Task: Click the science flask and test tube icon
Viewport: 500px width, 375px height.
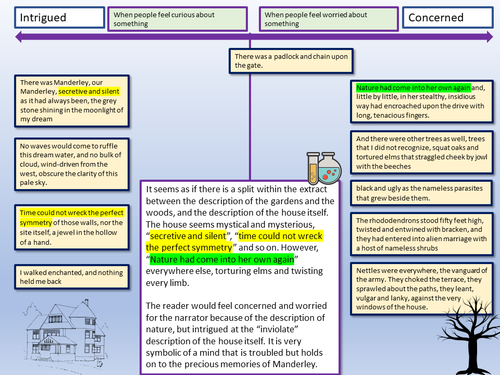Action: pyautogui.click(x=324, y=168)
